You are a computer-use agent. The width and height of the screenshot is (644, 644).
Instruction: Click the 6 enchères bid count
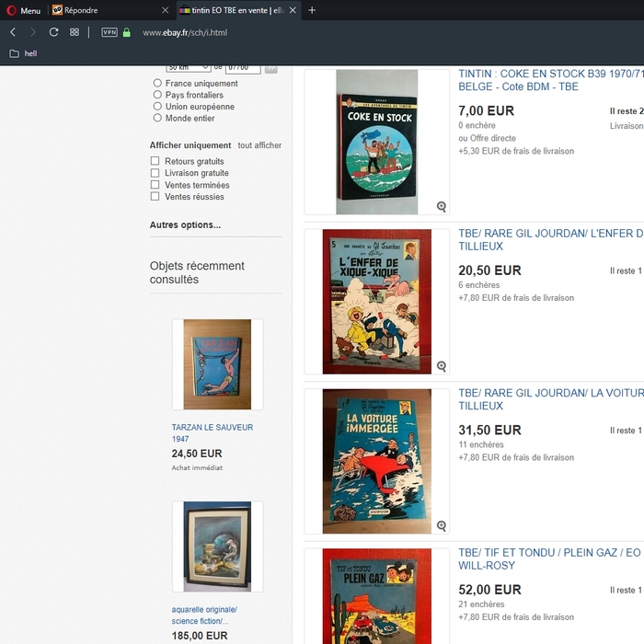[x=479, y=284]
